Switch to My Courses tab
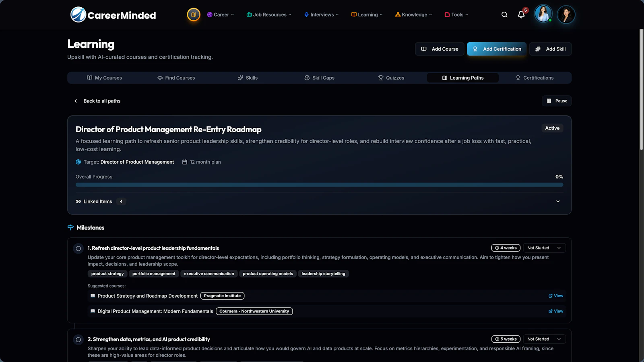Image resolution: width=644 pixels, height=362 pixels. (x=104, y=78)
